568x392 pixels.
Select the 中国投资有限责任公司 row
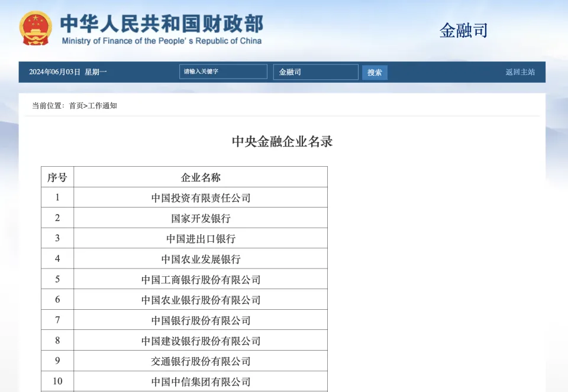point(201,198)
